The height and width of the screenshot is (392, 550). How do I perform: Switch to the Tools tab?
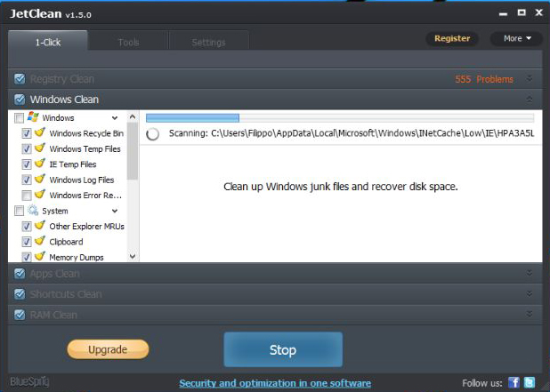pos(128,43)
